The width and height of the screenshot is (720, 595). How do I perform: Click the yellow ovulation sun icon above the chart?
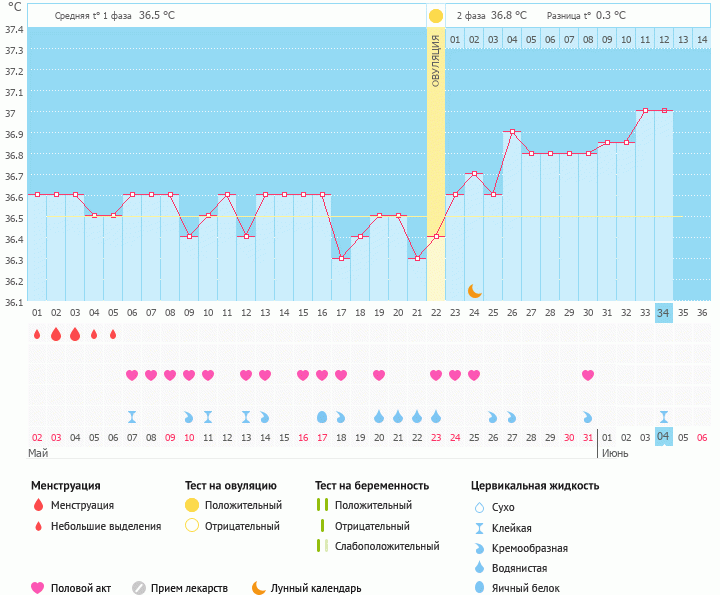(435, 16)
